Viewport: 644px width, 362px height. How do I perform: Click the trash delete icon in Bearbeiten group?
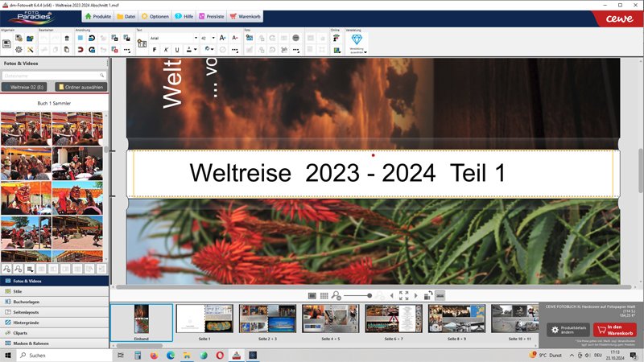click(x=67, y=38)
